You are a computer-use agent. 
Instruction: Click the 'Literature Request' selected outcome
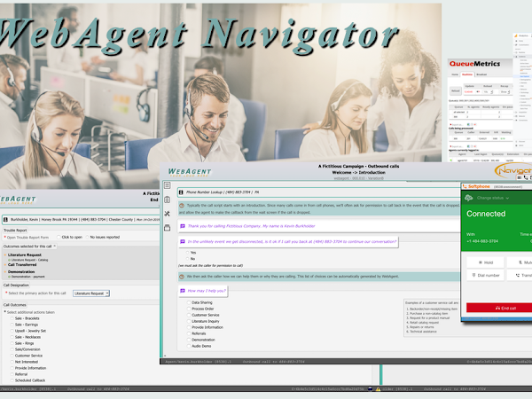click(25, 254)
